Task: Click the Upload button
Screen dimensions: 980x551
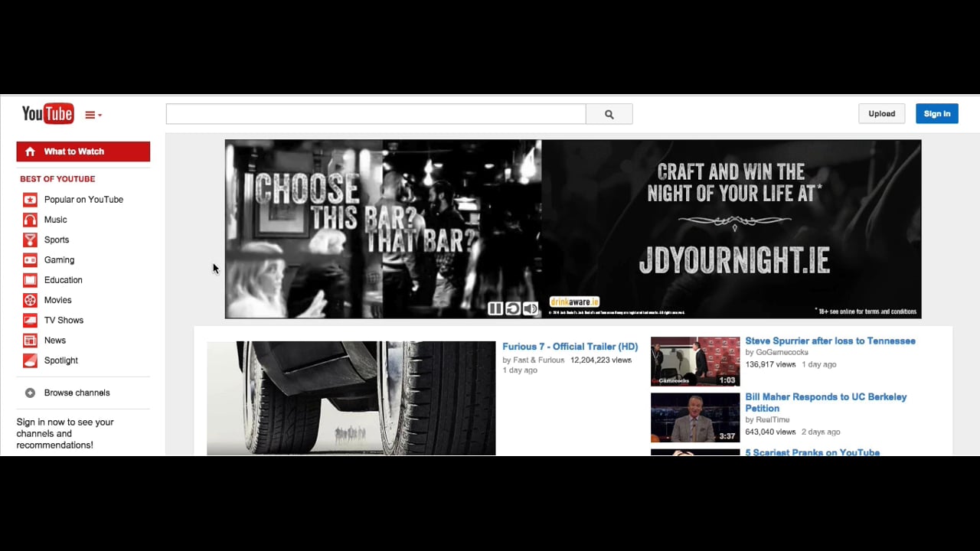Action: (881, 113)
